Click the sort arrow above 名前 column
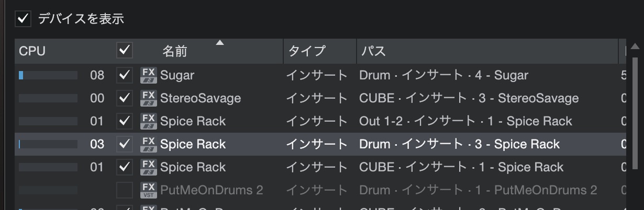The image size is (644, 210). click(220, 43)
